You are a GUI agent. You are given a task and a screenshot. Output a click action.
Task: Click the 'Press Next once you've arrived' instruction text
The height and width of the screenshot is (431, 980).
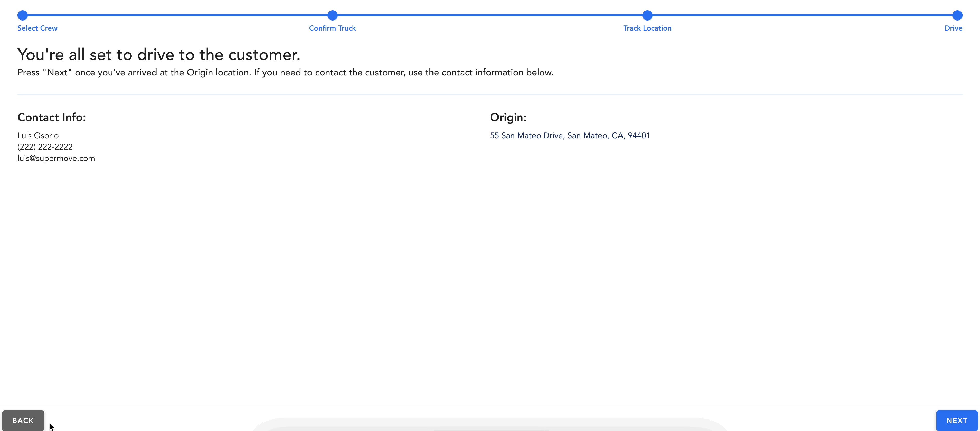[285, 73]
